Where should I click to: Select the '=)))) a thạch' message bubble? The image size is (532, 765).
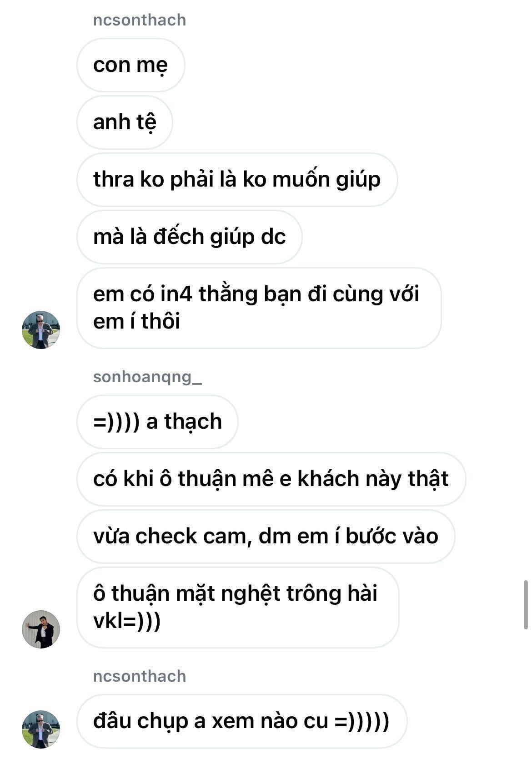tap(157, 422)
